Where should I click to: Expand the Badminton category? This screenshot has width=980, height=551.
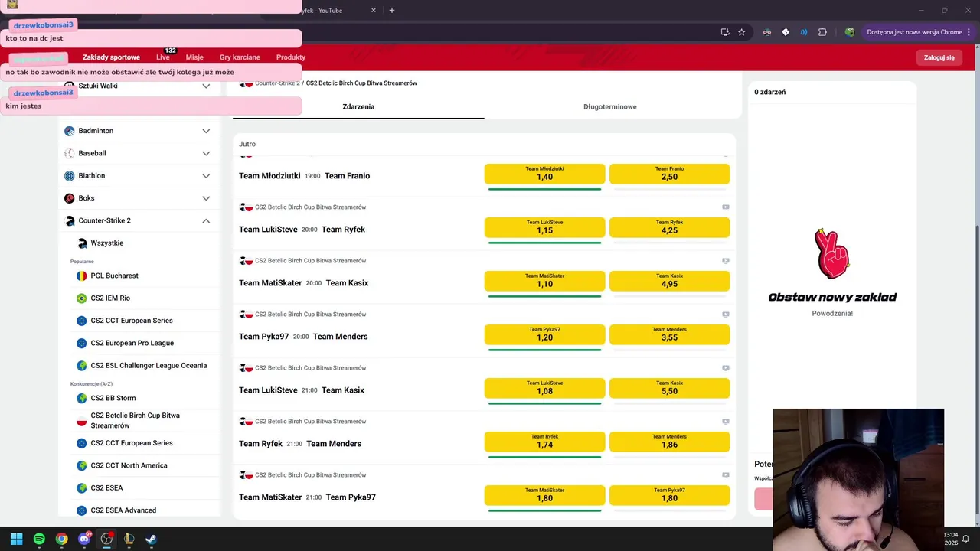(206, 131)
